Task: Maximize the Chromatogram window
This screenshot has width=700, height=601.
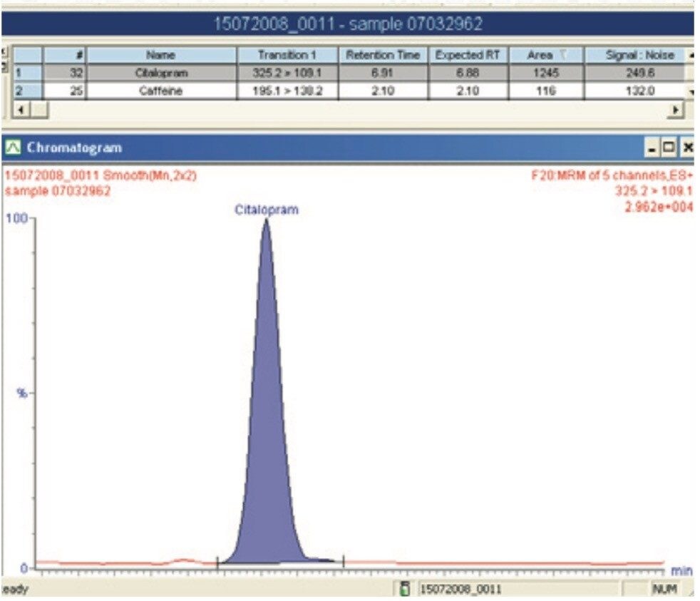Action: click(669, 148)
